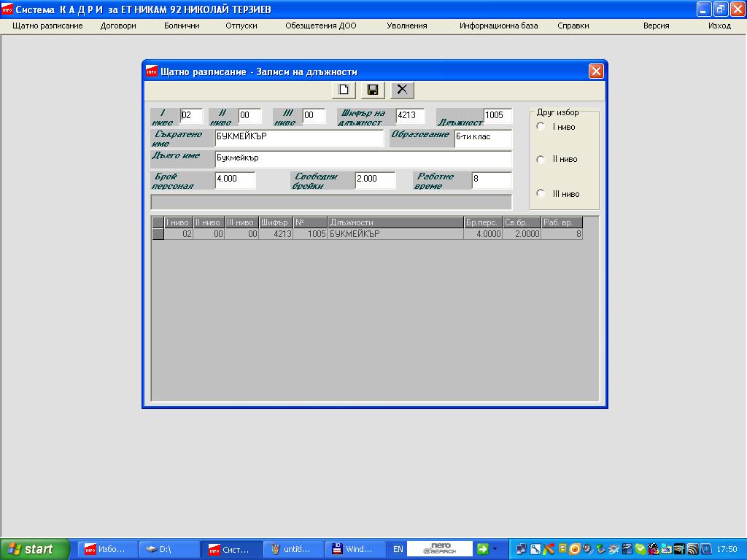Click the 'Шифър' column header in the grid

276,222
